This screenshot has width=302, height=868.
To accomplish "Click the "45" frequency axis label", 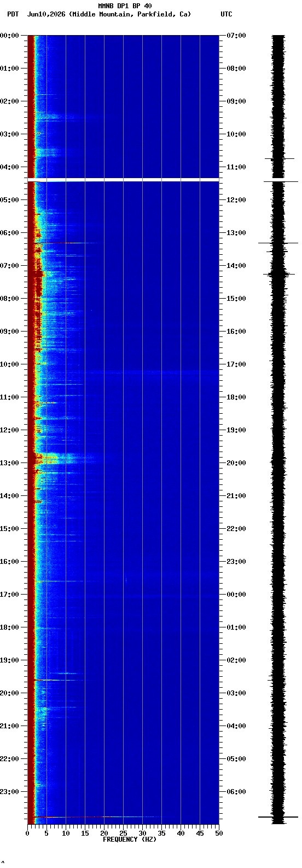I will point(200,833).
